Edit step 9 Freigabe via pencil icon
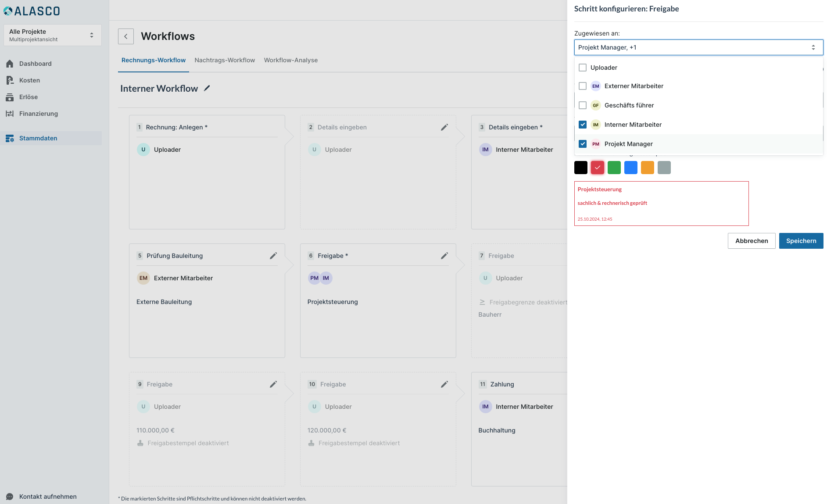This screenshot has height=504, width=827. tap(273, 384)
